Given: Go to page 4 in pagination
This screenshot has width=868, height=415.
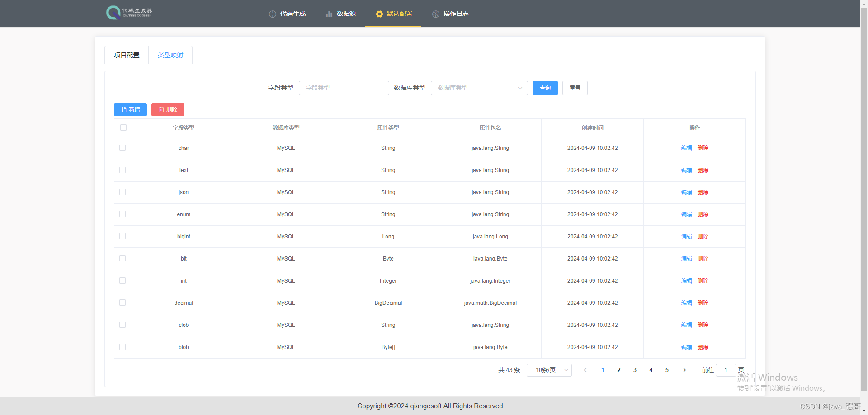Looking at the screenshot, I should click(651, 370).
